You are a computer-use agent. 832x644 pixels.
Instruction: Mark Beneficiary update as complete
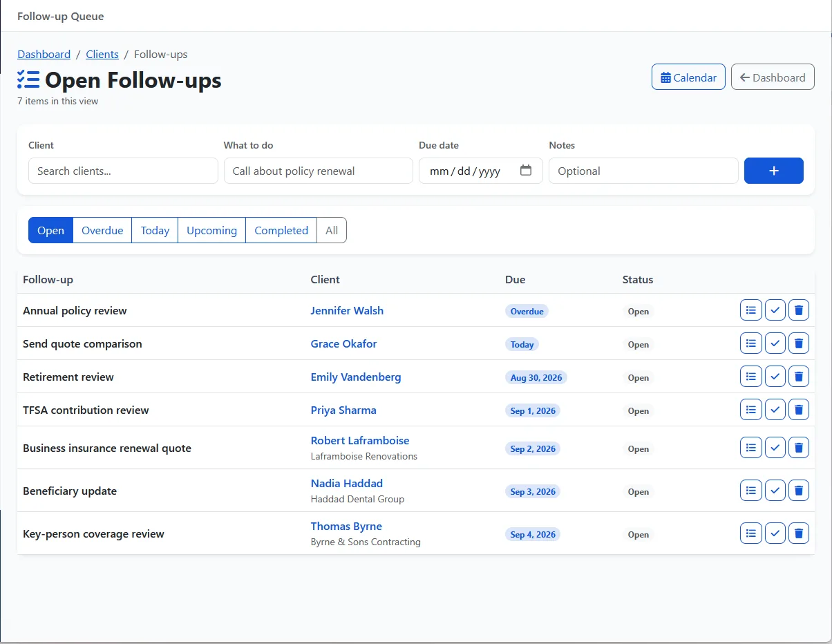775,491
